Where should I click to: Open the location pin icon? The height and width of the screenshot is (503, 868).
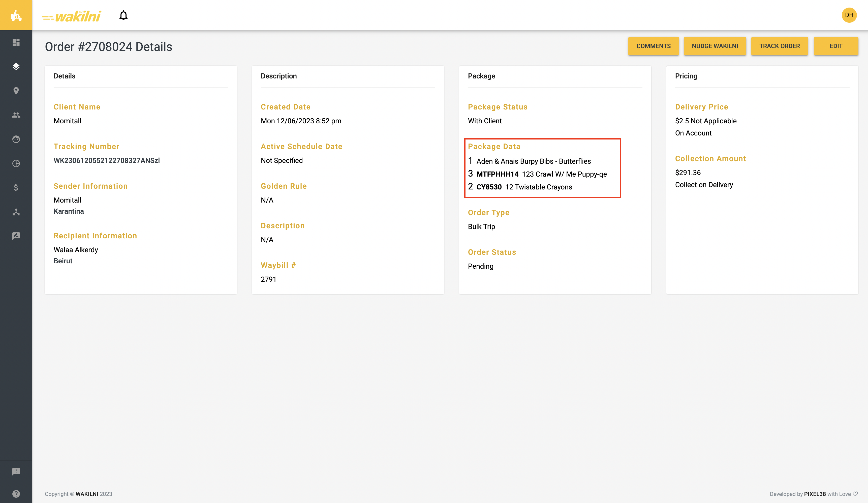coord(16,91)
